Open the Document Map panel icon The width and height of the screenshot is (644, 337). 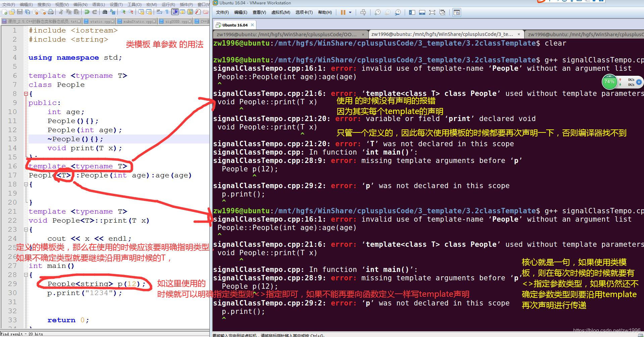(x=190, y=12)
